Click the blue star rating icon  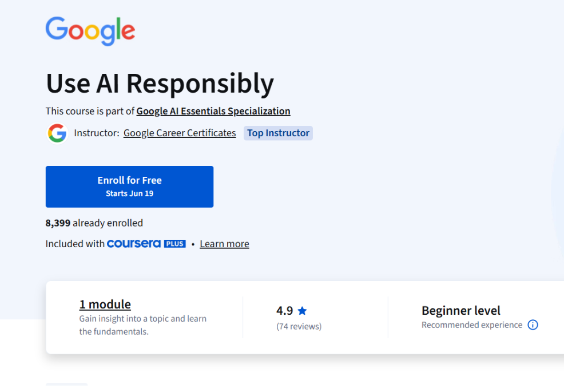tap(302, 310)
